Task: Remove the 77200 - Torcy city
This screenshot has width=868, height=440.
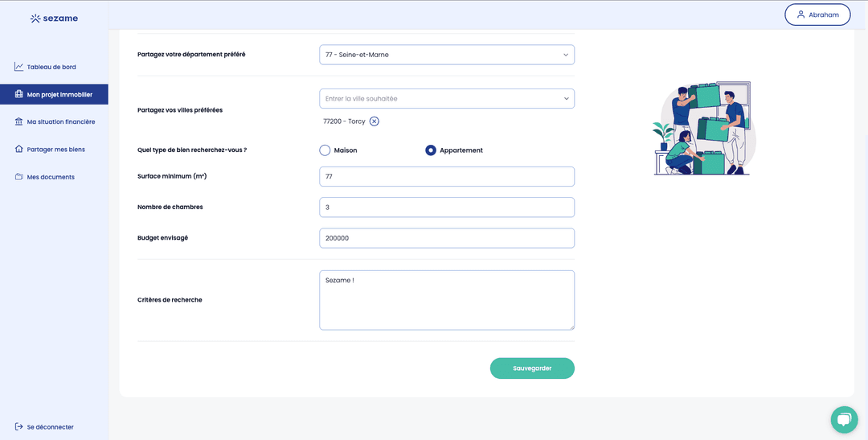Action: [375, 121]
